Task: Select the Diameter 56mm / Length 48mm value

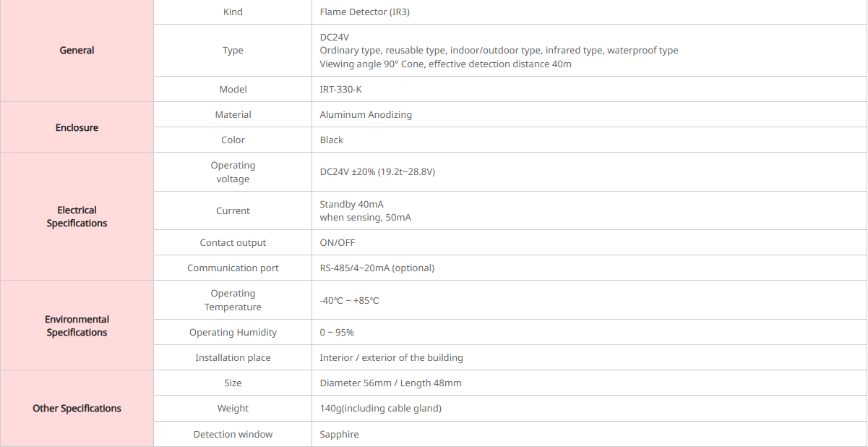Action: coord(390,383)
